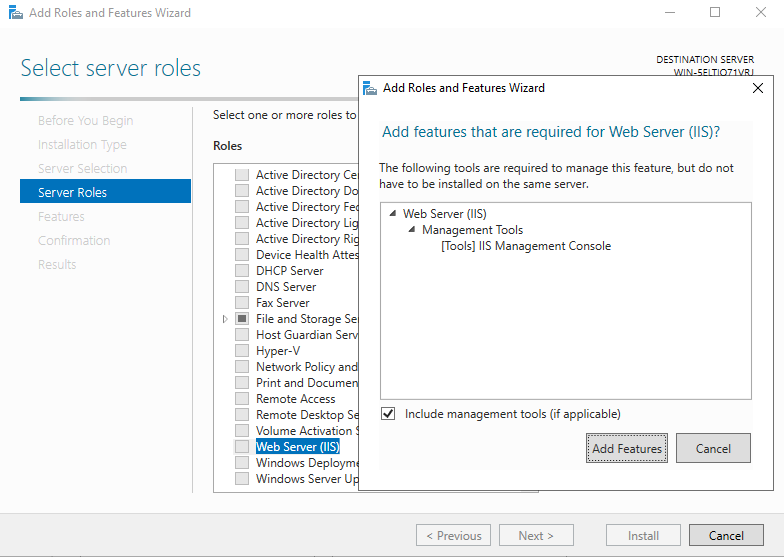Open the Before You Begin step
784x557 pixels.
tap(85, 120)
